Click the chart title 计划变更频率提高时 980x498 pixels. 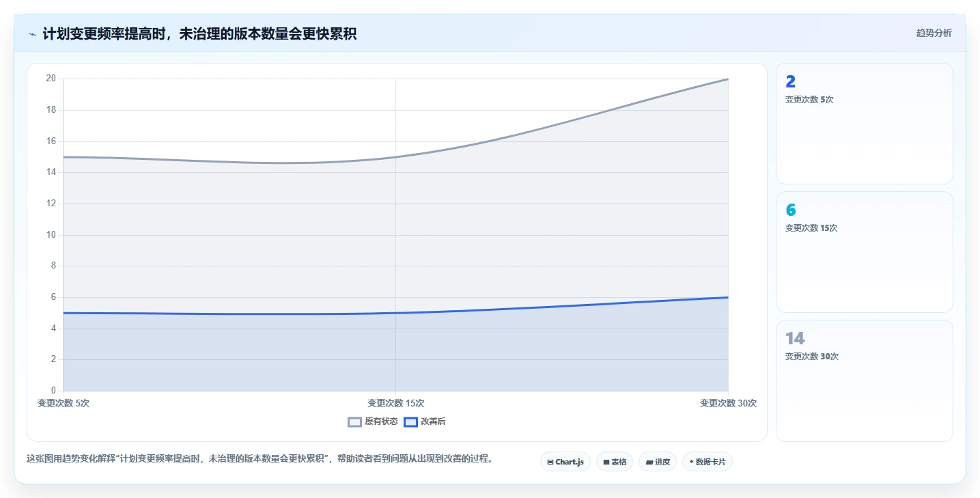(199, 33)
